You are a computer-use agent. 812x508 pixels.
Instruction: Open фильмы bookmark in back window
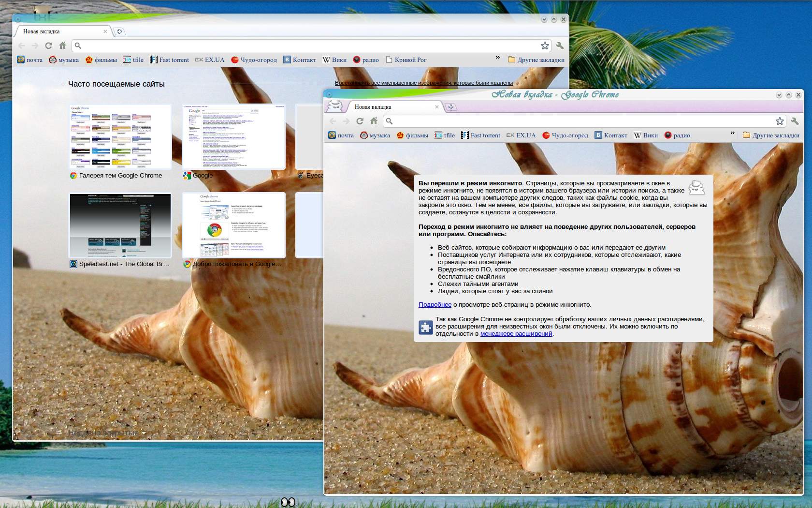click(101, 60)
